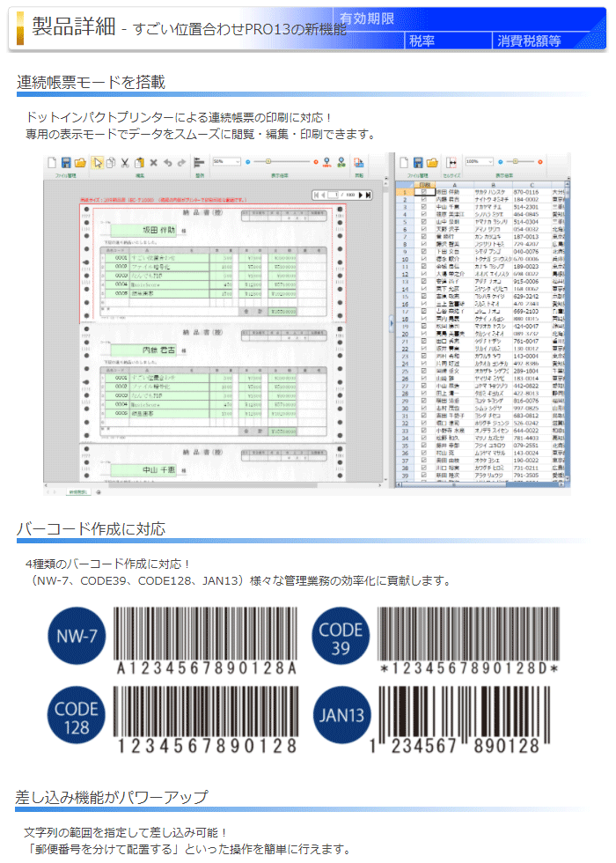This screenshot has height=863, width=616.
Task: Click the New file icon in the form editor toolbar
Action: click(52, 162)
